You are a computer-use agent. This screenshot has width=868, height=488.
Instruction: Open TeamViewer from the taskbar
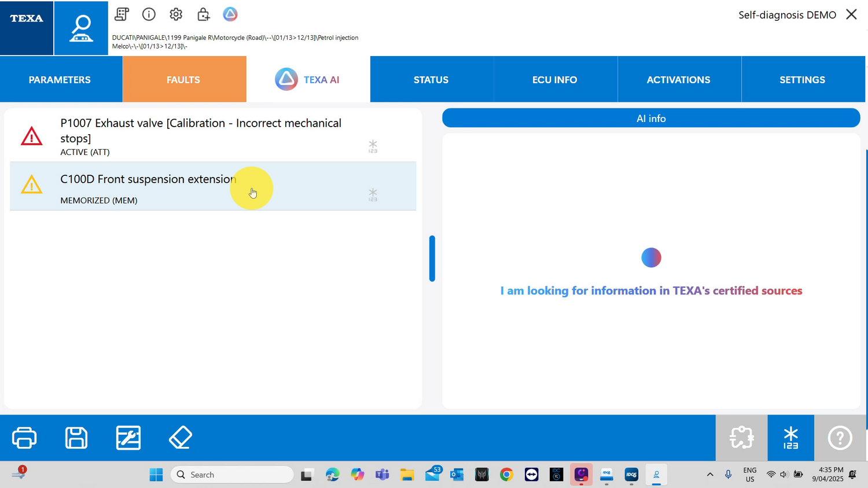[531, 475]
